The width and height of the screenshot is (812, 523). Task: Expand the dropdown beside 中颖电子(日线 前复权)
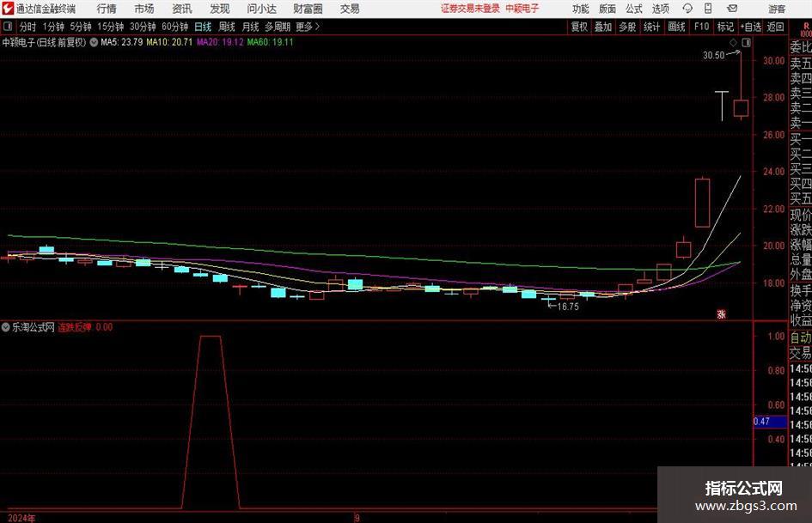click(x=94, y=42)
